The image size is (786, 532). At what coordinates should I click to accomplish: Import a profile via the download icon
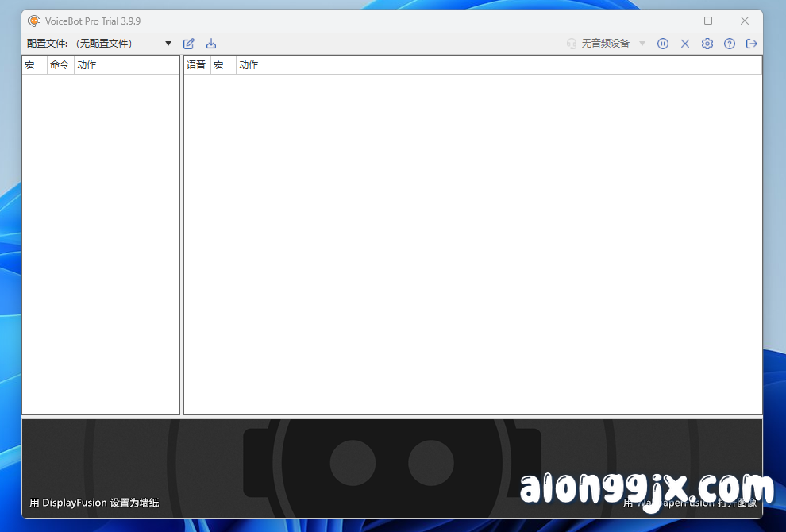210,44
